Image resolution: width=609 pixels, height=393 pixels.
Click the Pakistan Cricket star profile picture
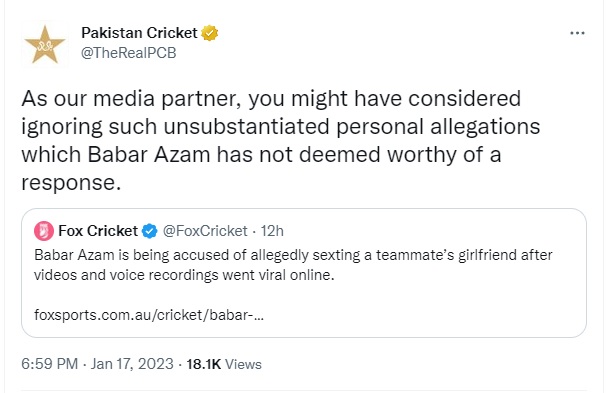coord(45,45)
